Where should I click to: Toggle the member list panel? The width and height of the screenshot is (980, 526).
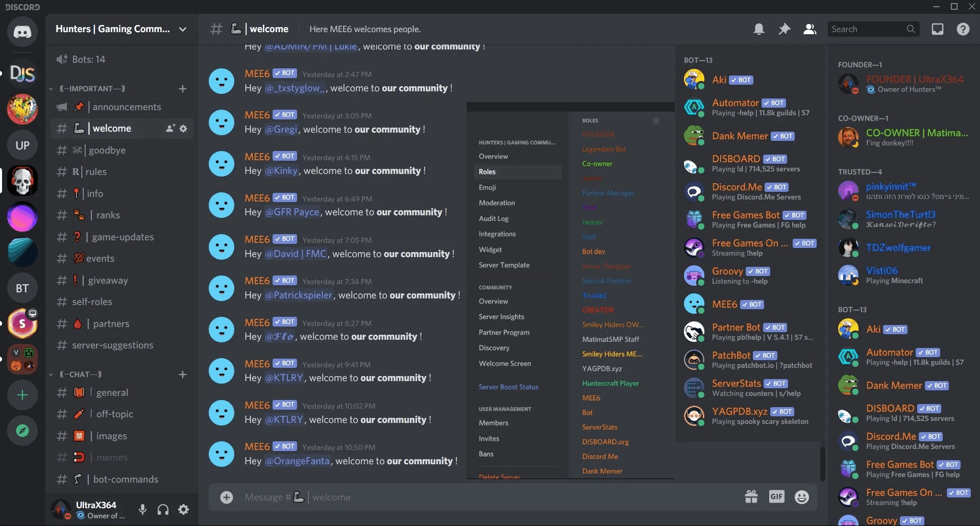pyautogui.click(x=810, y=29)
